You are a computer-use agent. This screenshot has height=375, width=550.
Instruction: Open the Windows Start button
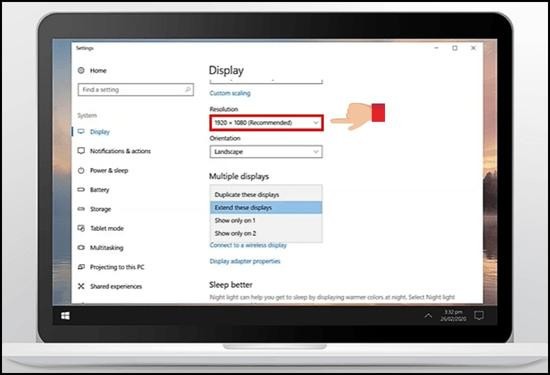(65, 316)
